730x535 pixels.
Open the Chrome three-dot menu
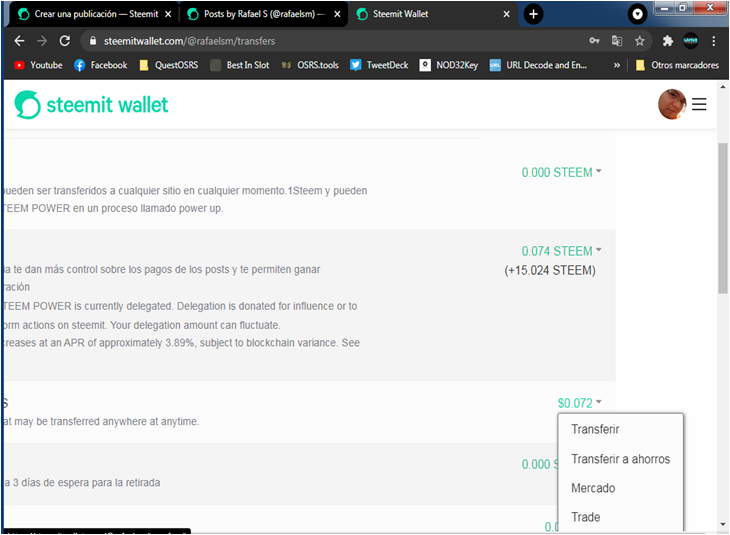click(713, 41)
